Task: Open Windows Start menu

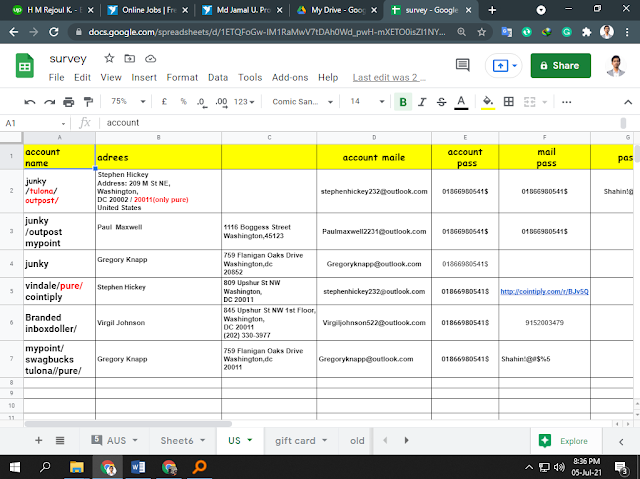Action: pos(15,467)
